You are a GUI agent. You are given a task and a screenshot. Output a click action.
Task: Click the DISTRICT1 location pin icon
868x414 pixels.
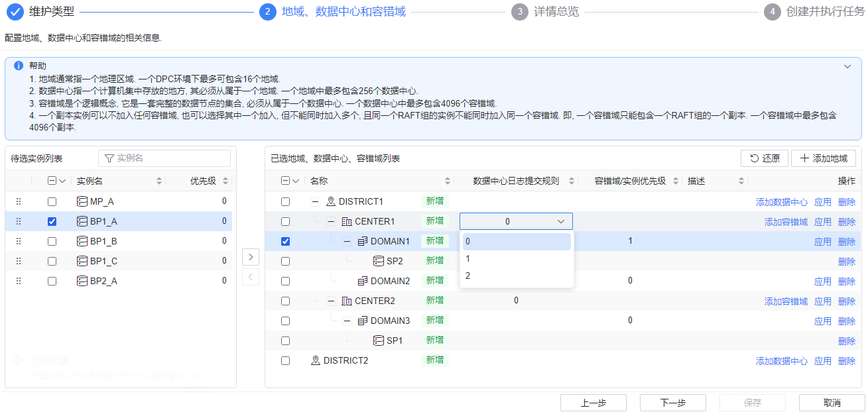[x=331, y=201]
